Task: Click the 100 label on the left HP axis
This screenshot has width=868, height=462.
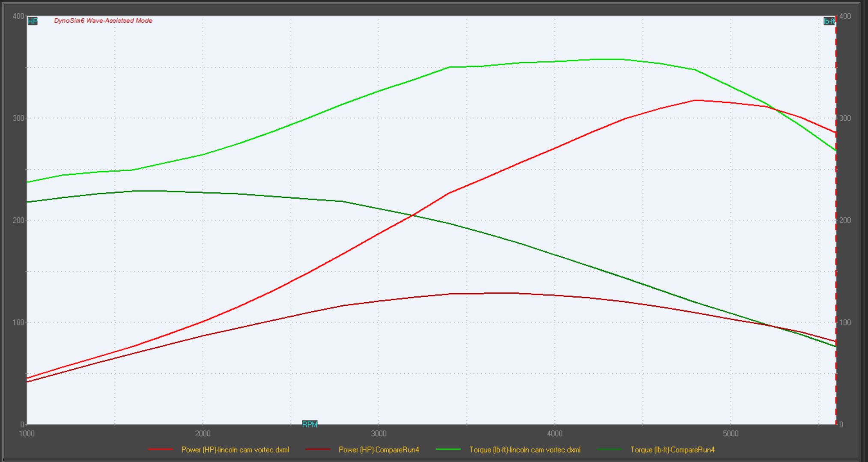Action: point(18,322)
